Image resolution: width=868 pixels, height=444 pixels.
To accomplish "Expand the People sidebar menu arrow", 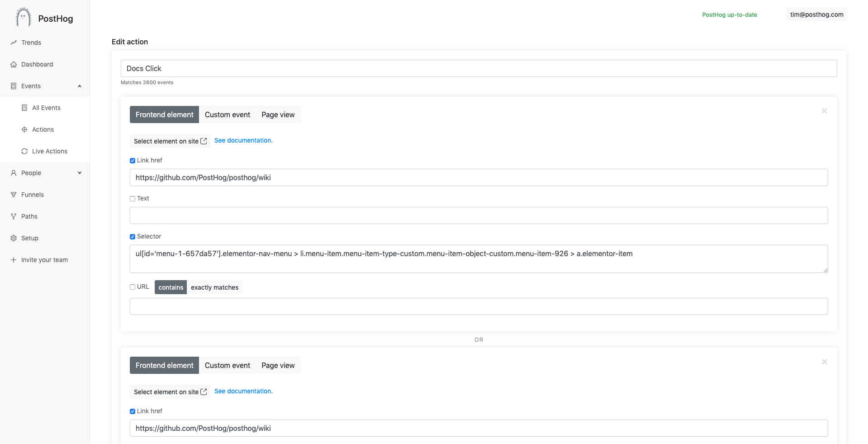I will (x=80, y=173).
